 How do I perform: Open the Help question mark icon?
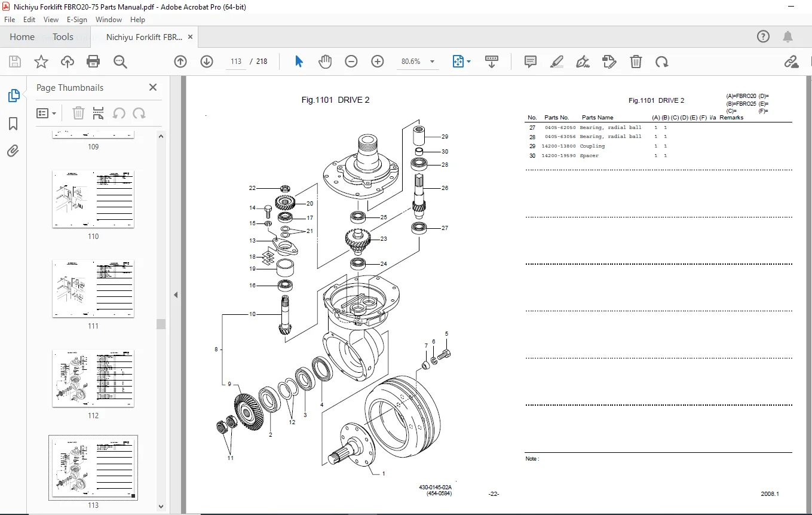tap(764, 37)
